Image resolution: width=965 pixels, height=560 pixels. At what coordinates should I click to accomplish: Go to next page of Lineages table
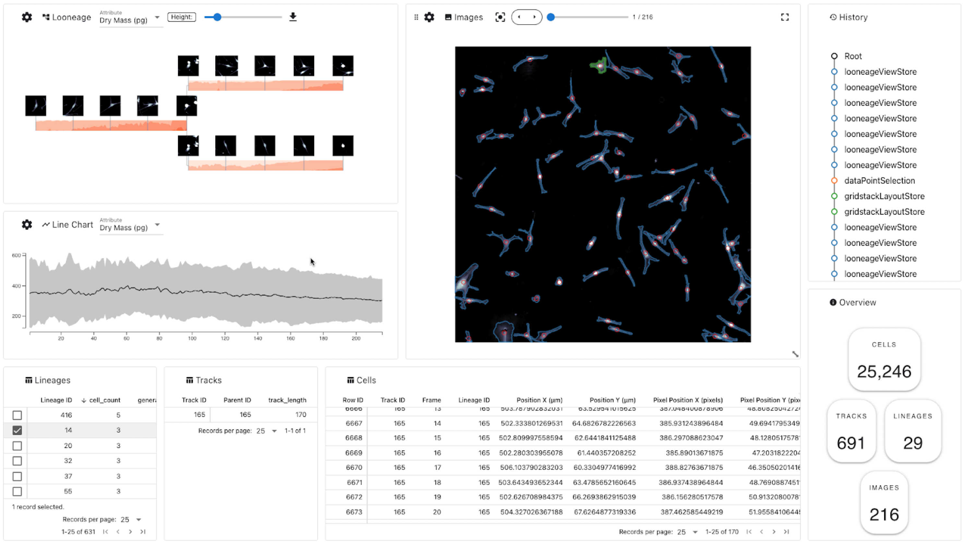[x=131, y=532]
